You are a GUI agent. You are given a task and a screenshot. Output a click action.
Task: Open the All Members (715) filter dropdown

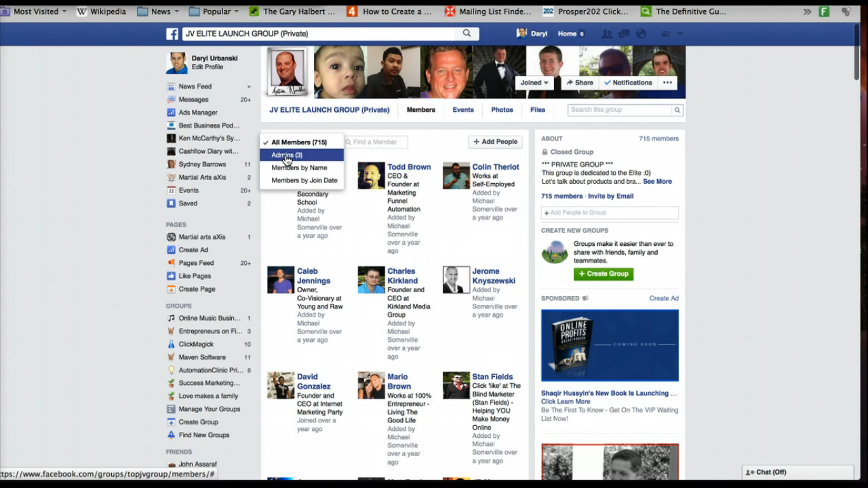[299, 142]
